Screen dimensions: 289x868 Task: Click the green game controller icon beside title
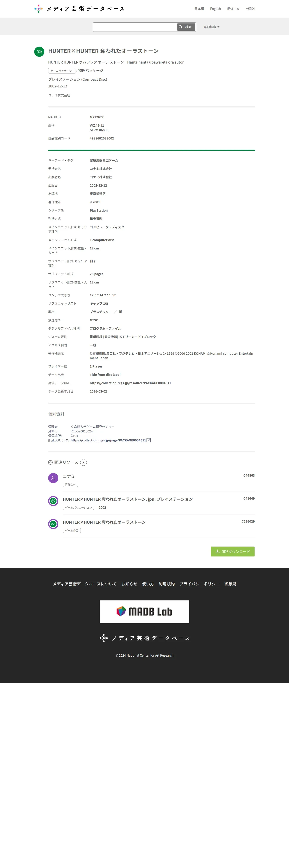click(39, 52)
